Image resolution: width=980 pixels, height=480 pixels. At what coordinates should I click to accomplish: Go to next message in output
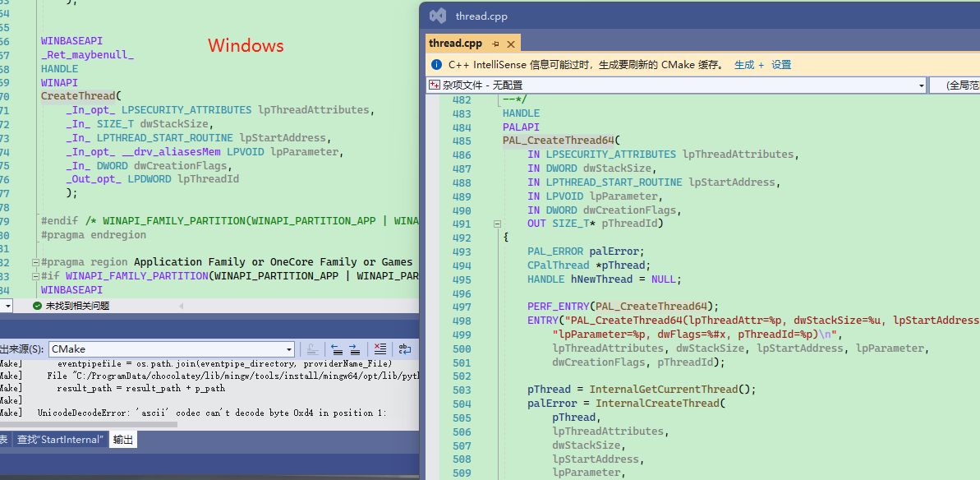tap(354, 349)
